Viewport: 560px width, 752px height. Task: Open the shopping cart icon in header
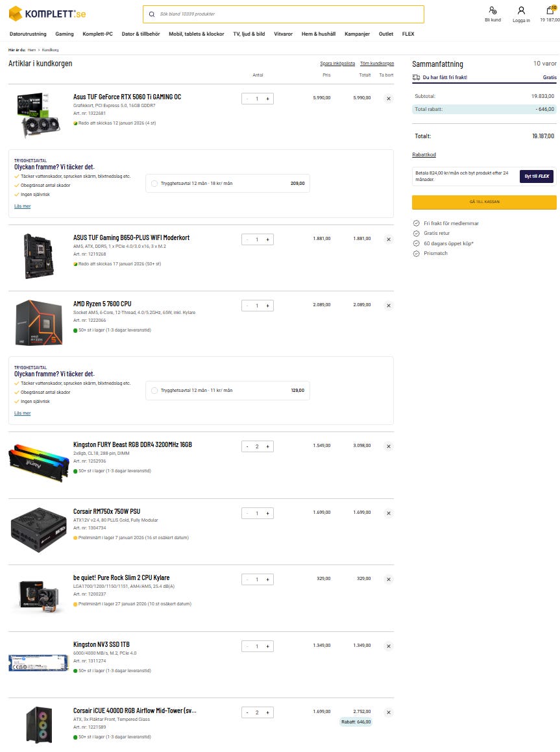(x=550, y=10)
